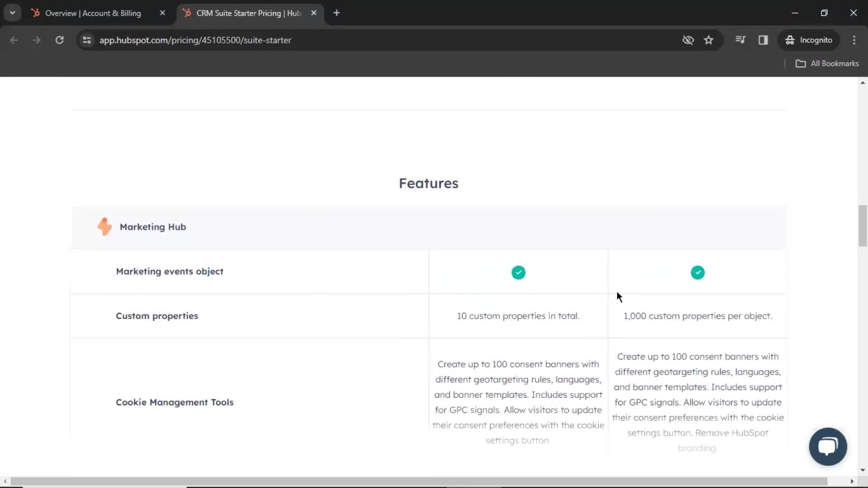Viewport: 868px width, 488px height.
Task: Click second Marketing events object checkmark
Action: (698, 272)
